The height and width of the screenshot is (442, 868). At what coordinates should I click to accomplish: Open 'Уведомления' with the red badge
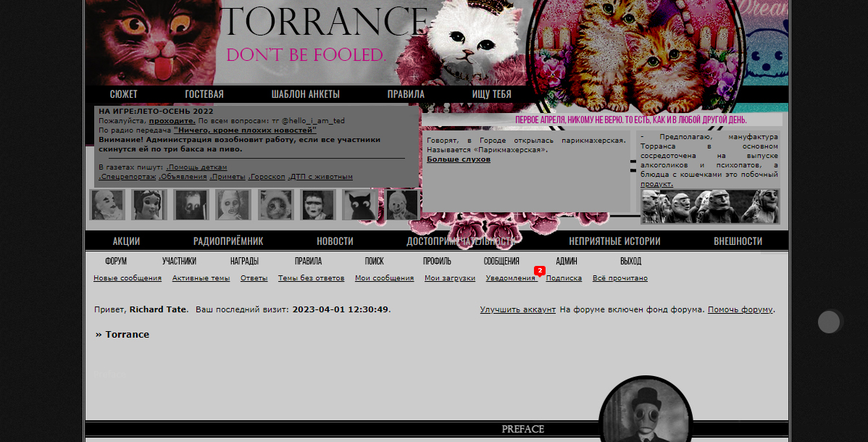510,278
